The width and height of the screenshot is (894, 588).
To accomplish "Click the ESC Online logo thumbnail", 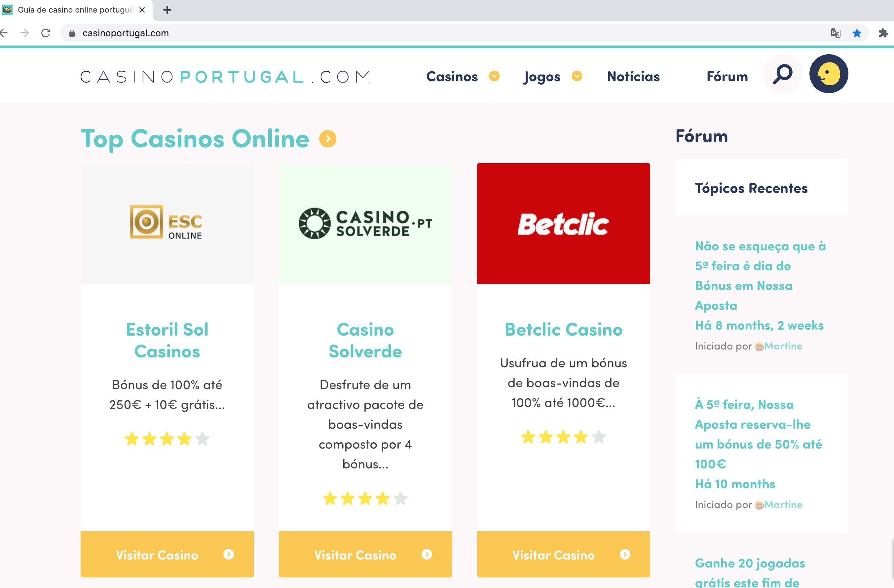I will tap(167, 223).
